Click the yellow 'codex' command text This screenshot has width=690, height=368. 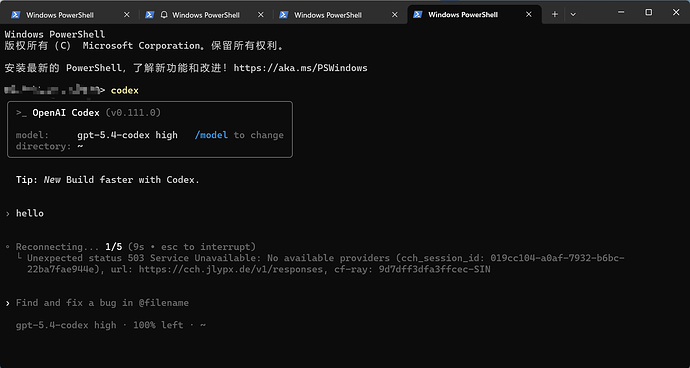tap(125, 91)
